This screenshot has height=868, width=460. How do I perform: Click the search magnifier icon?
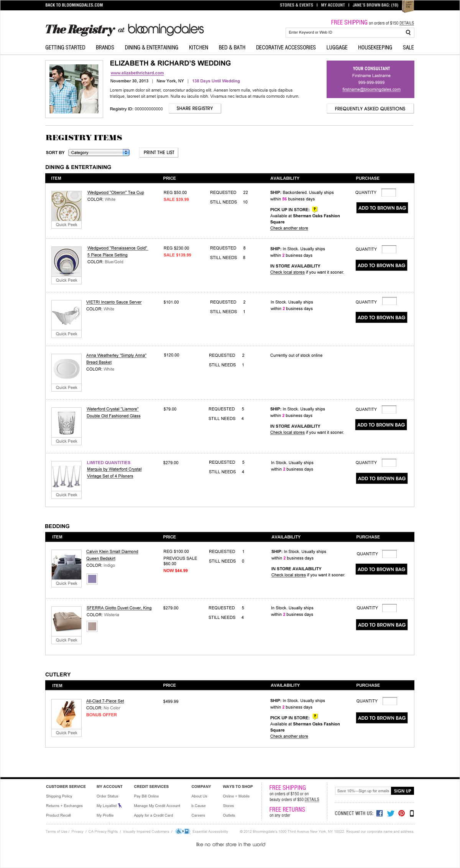pos(408,33)
